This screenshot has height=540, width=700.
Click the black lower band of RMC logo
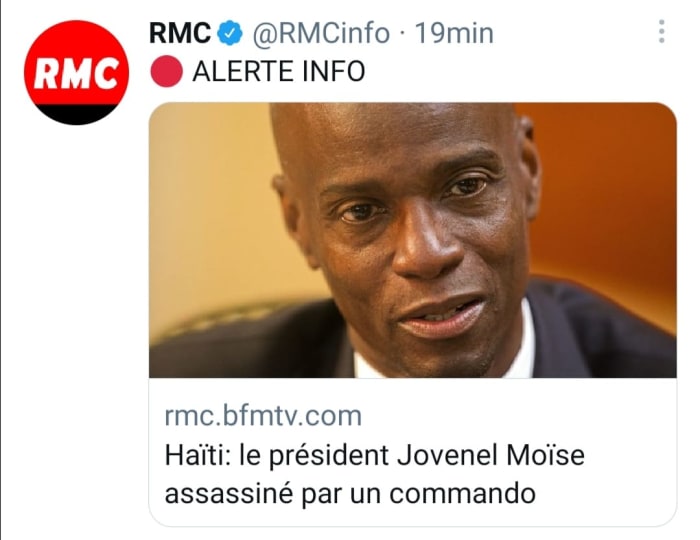pyautogui.click(x=76, y=114)
